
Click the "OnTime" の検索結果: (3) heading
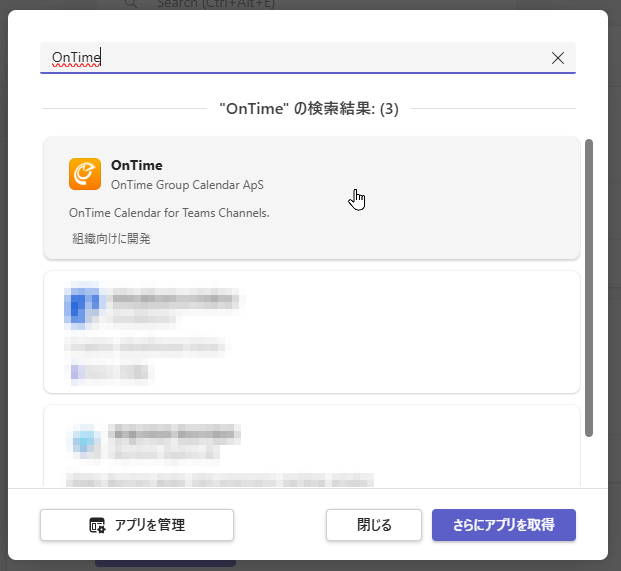(309, 108)
